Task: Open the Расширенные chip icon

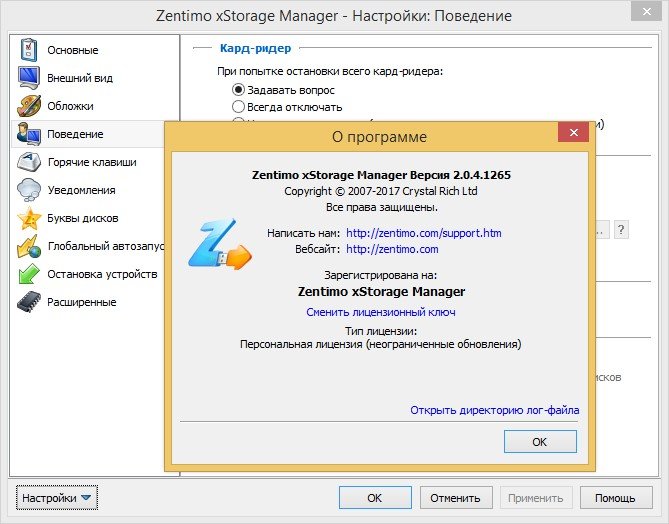Action: 29,302
